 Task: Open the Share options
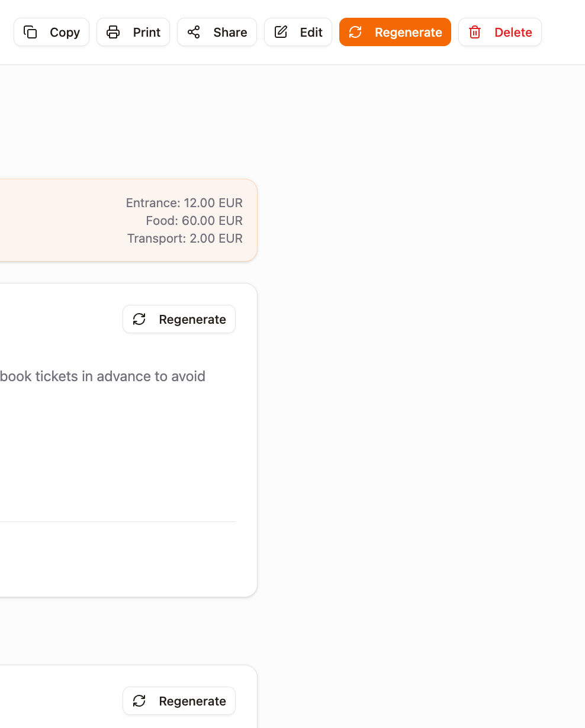pyautogui.click(x=217, y=32)
